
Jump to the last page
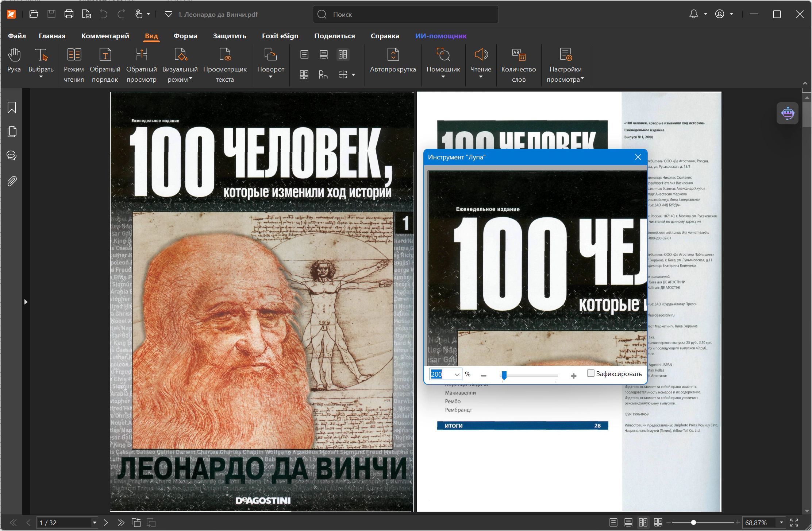[121, 523]
